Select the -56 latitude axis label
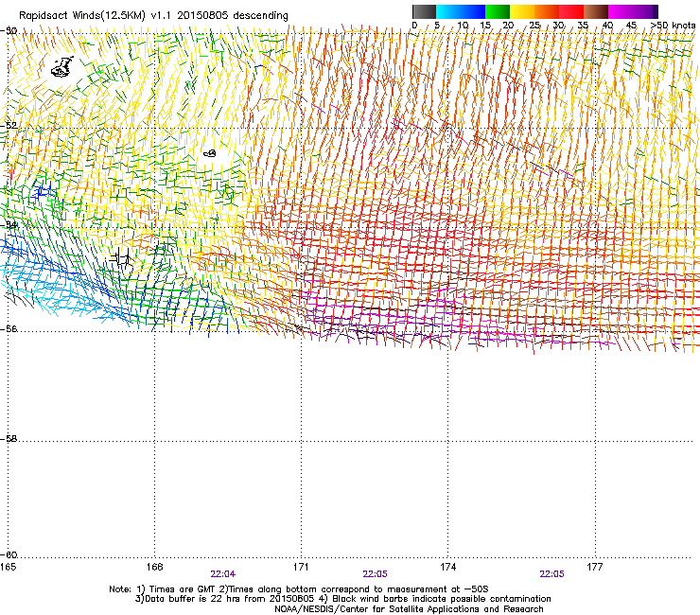The width and height of the screenshot is (700, 615). coord(9,328)
